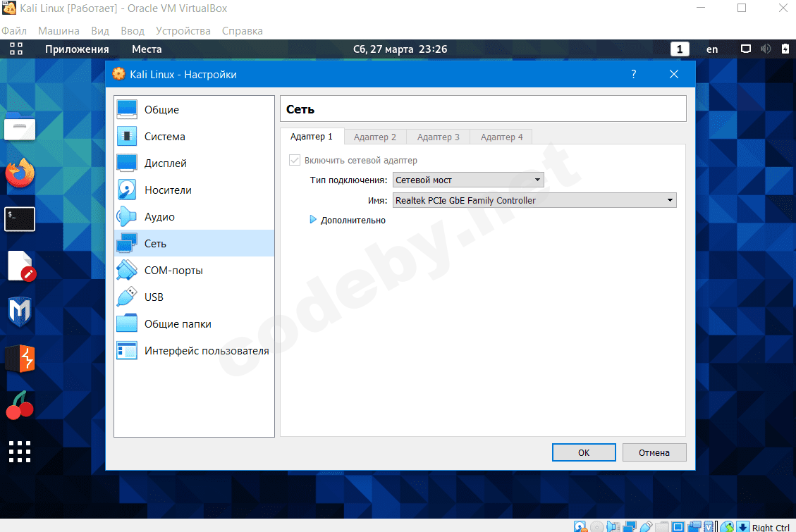Open the Справка menu
796x532 pixels.
(x=242, y=31)
